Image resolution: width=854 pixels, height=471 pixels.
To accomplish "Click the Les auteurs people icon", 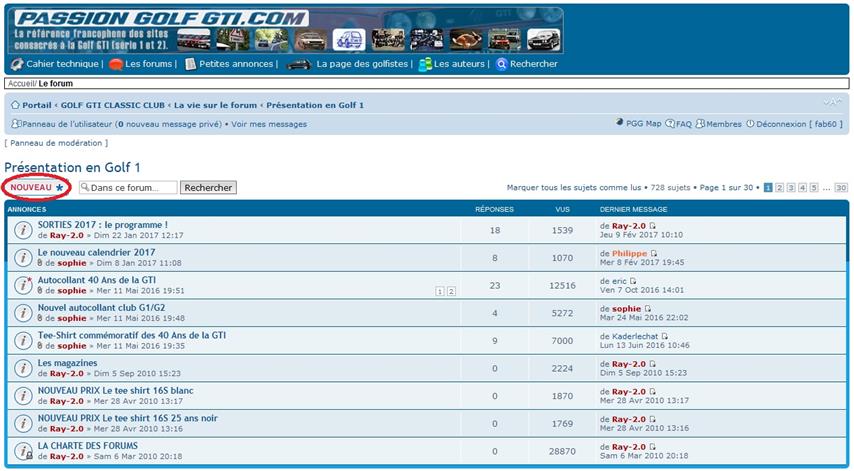I will pos(425,64).
